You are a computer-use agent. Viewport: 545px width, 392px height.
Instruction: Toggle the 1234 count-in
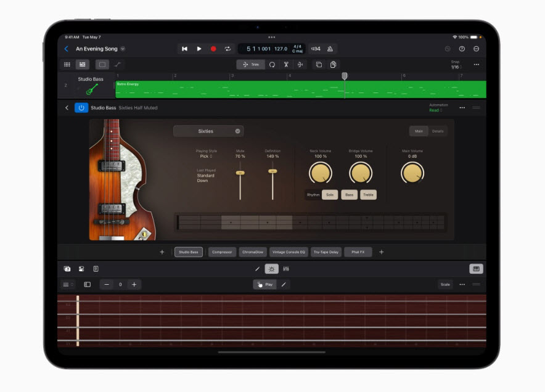click(x=316, y=49)
